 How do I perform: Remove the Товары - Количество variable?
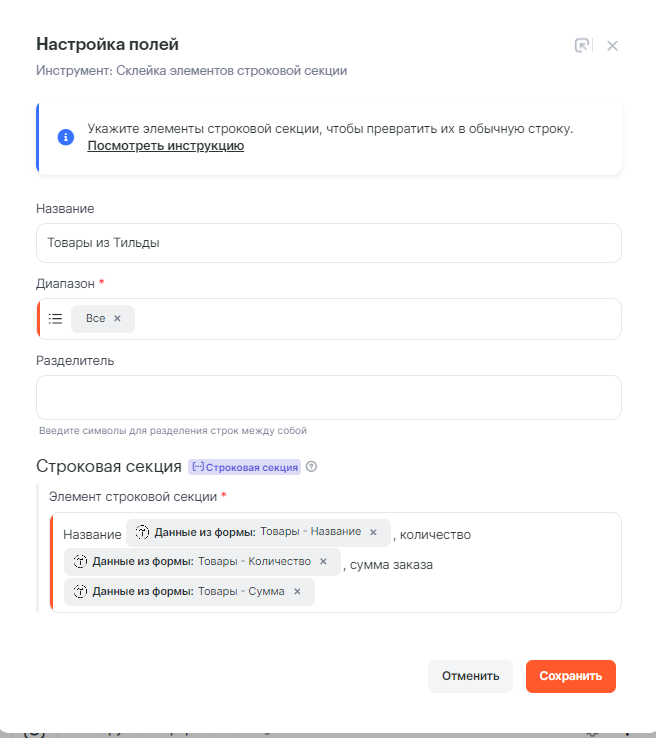coord(323,562)
